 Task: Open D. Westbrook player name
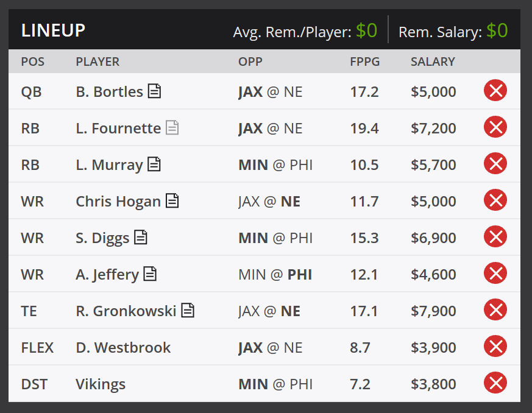[123, 348]
